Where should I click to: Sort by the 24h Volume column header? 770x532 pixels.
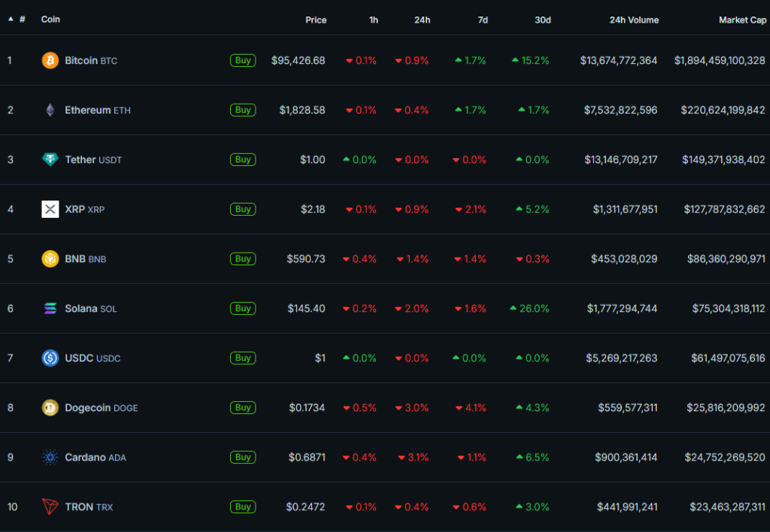click(x=634, y=20)
